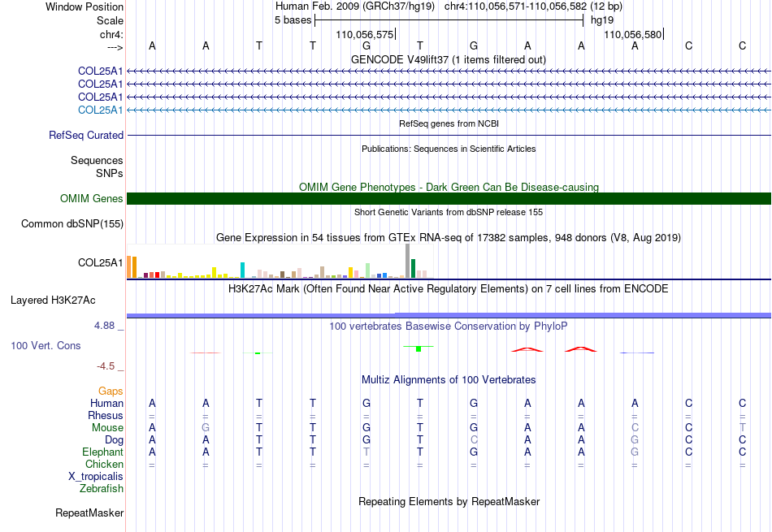Image resolution: width=772 pixels, height=532 pixels.
Task: Select the Mouse alignment row label
Action: click(107, 428)
